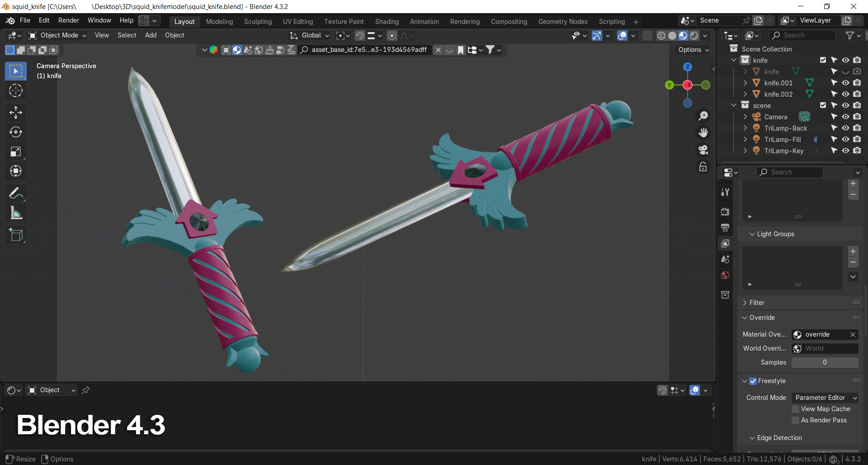Image resolution: width=868 pixels, height=465 pixels.
Task: Hide the Camera in viewport
Action: tap(845, 117)
